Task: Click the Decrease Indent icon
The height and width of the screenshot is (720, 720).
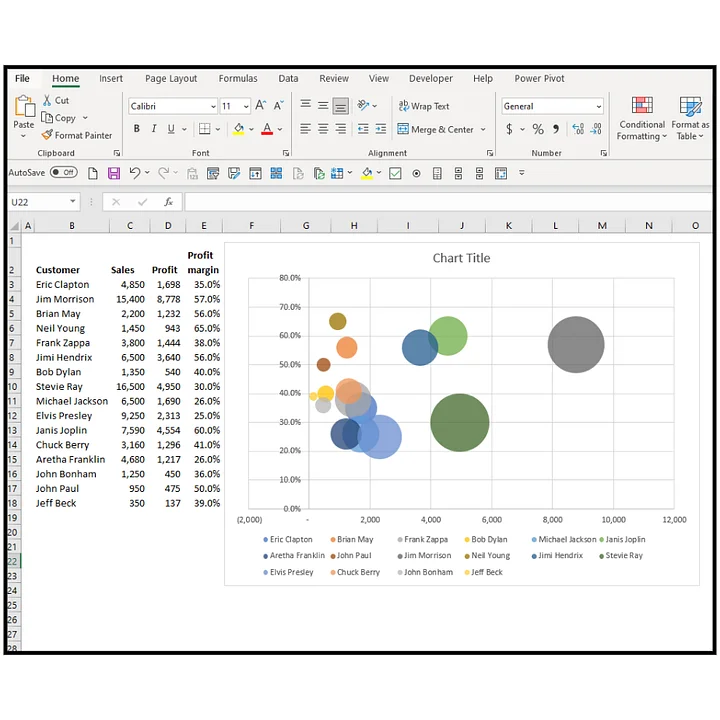Action: tap(363, 129)
